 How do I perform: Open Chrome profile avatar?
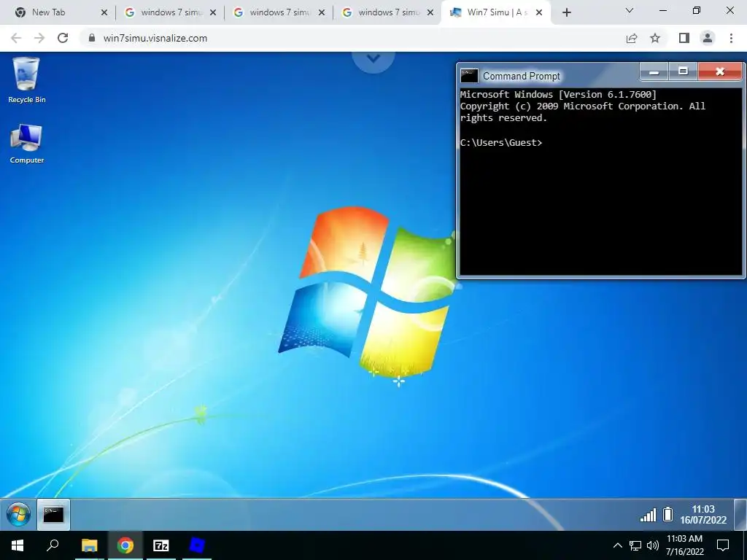708,38
